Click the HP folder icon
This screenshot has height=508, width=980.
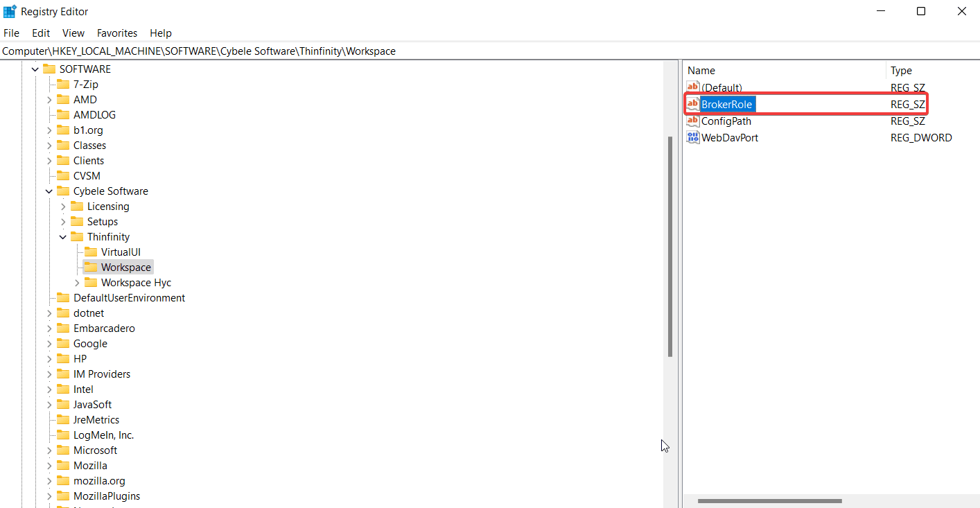point(63,359)
